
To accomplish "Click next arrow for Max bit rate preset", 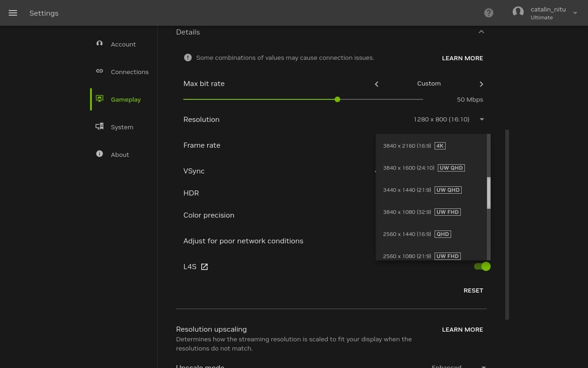I will (x=481, y=84).
